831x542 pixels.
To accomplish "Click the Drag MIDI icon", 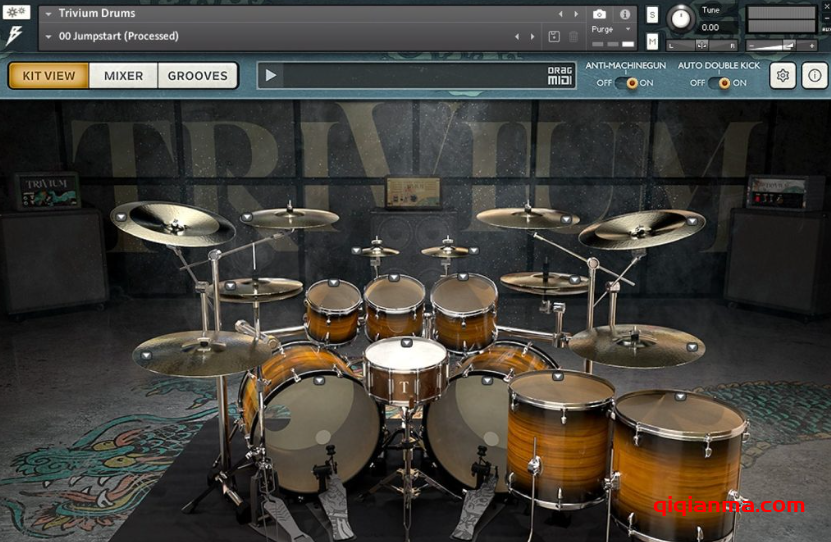I will coord(560,76).
